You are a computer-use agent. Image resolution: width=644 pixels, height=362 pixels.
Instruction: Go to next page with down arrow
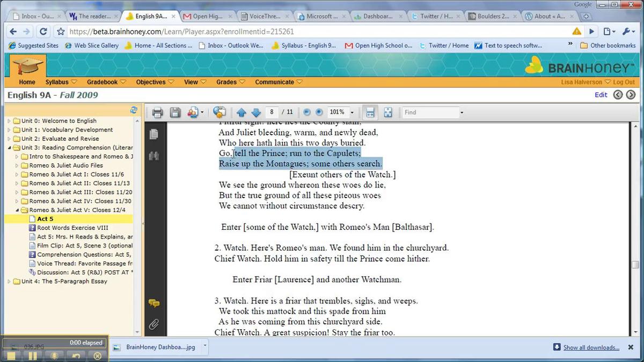click(256, 112)
